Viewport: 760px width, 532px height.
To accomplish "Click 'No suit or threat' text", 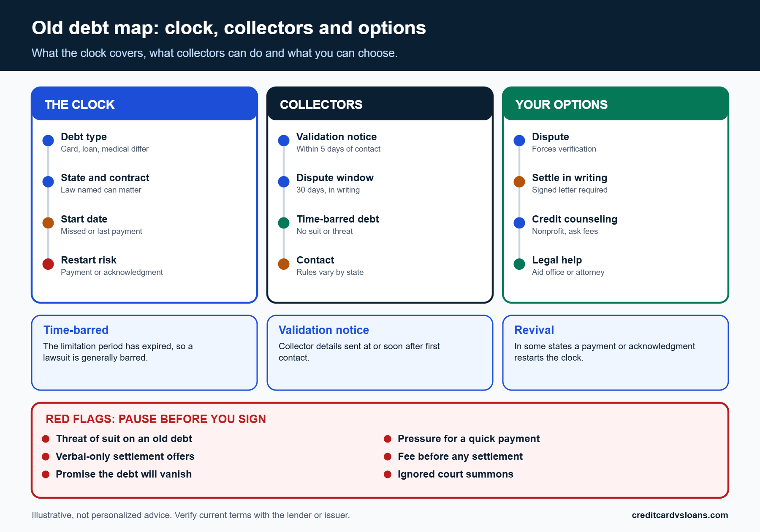I will (x=325, y=231).
